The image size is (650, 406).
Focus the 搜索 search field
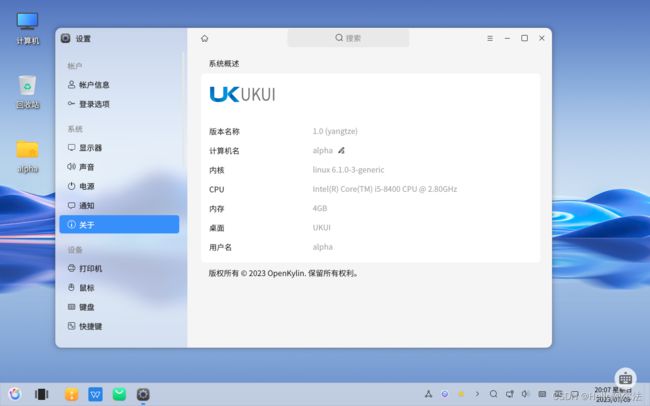tap(348, 38)
